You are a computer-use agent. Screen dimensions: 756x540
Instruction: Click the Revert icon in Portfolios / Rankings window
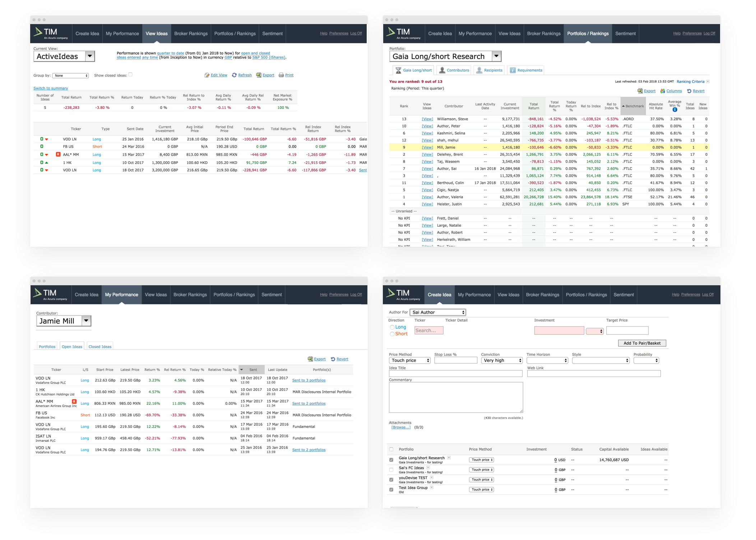689,91
